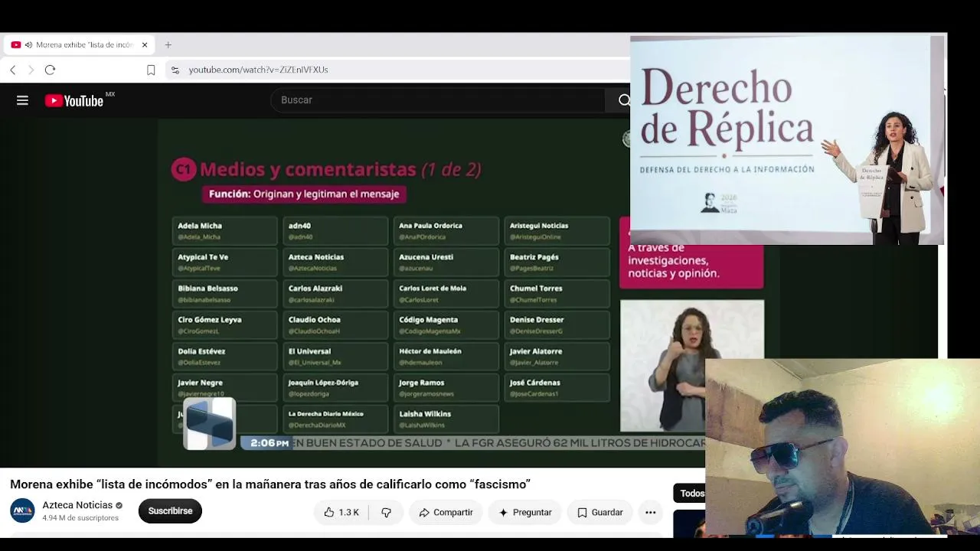This screenshot has width=980, height=551.
Task: Click the "Ana Paula Ordorica" name in the video
Action: (x=430, y=226)
